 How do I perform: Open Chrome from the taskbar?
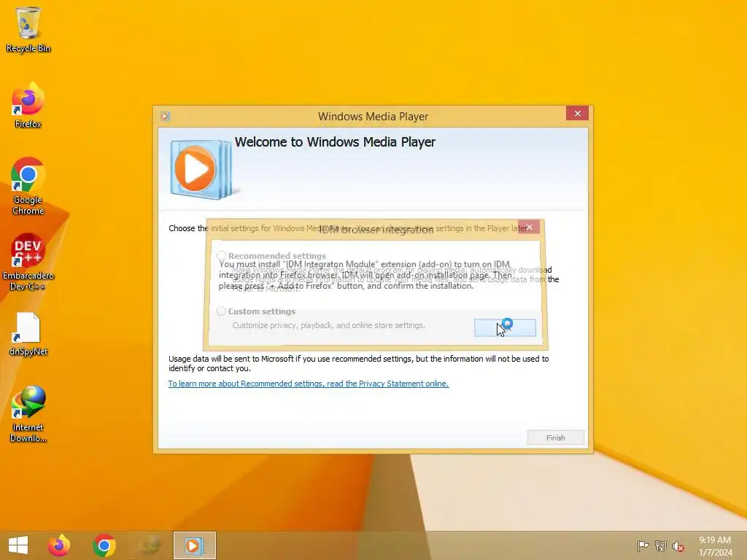tap(104, 545)
